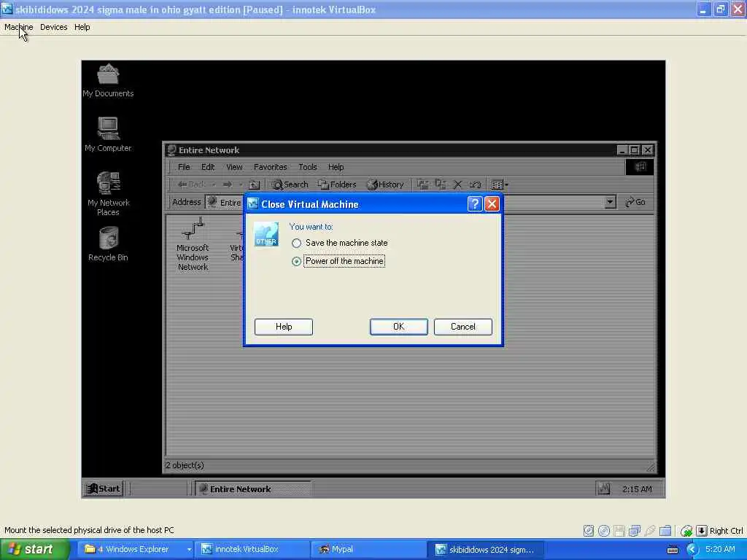Select the Save the machine state radio button
Viewport: 747px width, 560px height.
(x=296, y=243)
